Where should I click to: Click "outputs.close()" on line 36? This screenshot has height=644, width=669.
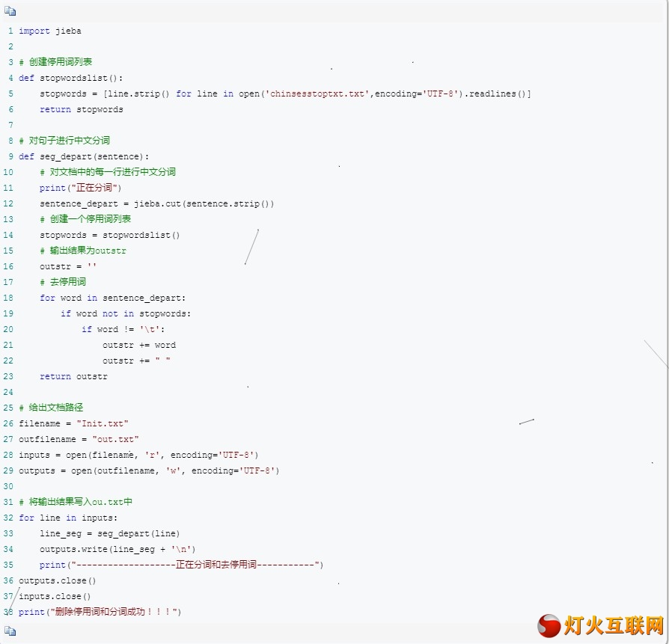click(58, 580)
